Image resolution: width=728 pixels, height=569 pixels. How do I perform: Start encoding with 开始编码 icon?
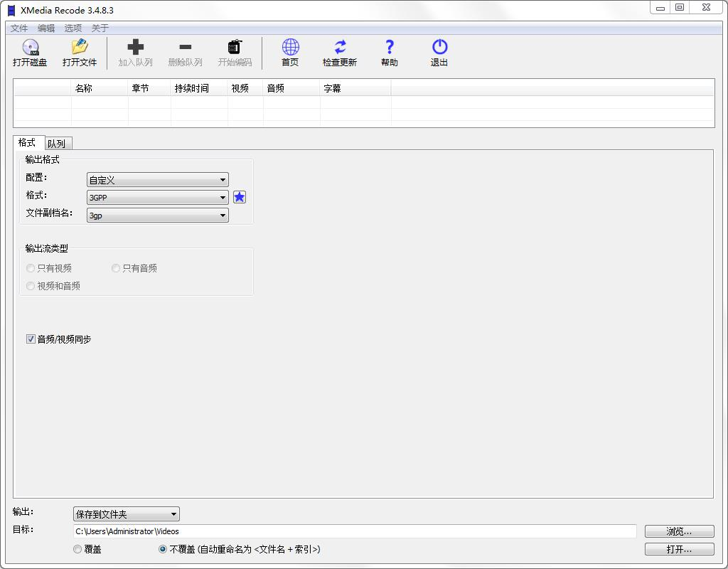(x=235, y=53)
